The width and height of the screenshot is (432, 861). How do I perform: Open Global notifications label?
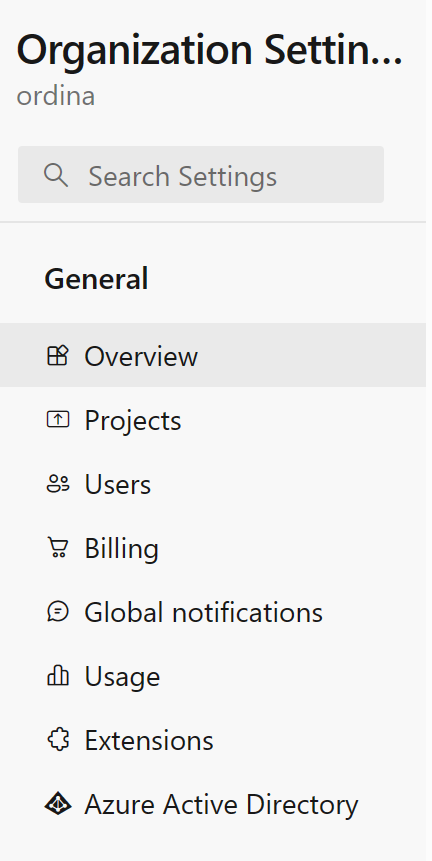(203, 612)
